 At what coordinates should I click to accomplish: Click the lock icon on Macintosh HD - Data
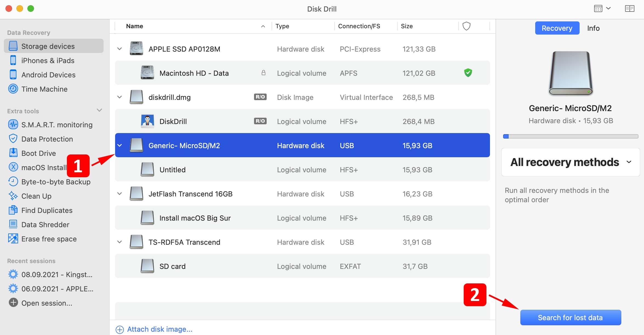pyautogui.click(x=263, y=73)
